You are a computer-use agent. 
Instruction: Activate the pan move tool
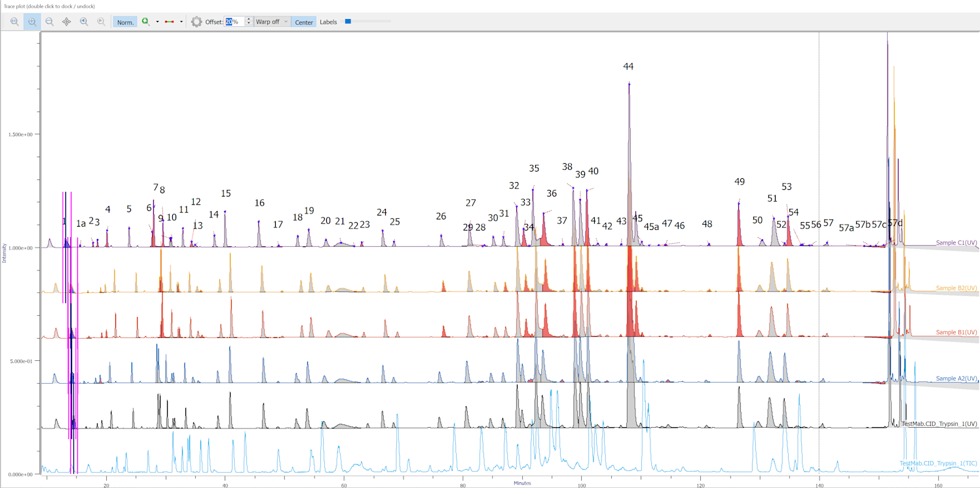click(66, 22)
